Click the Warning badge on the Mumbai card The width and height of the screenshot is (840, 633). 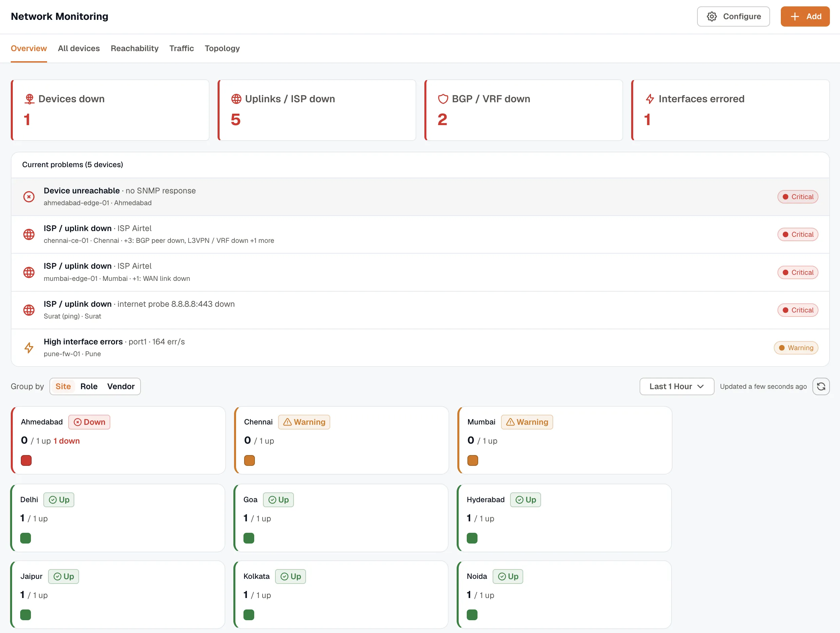(527, 422)
